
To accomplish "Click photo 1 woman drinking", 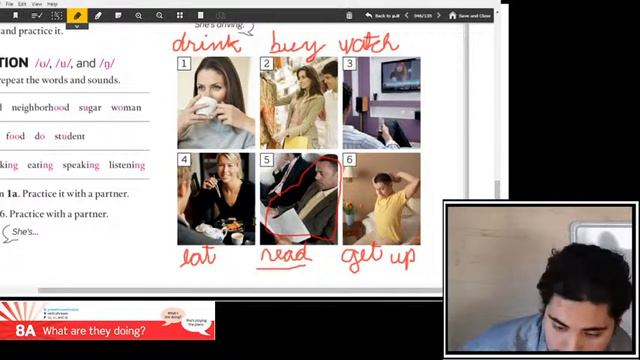I will 216,102.
